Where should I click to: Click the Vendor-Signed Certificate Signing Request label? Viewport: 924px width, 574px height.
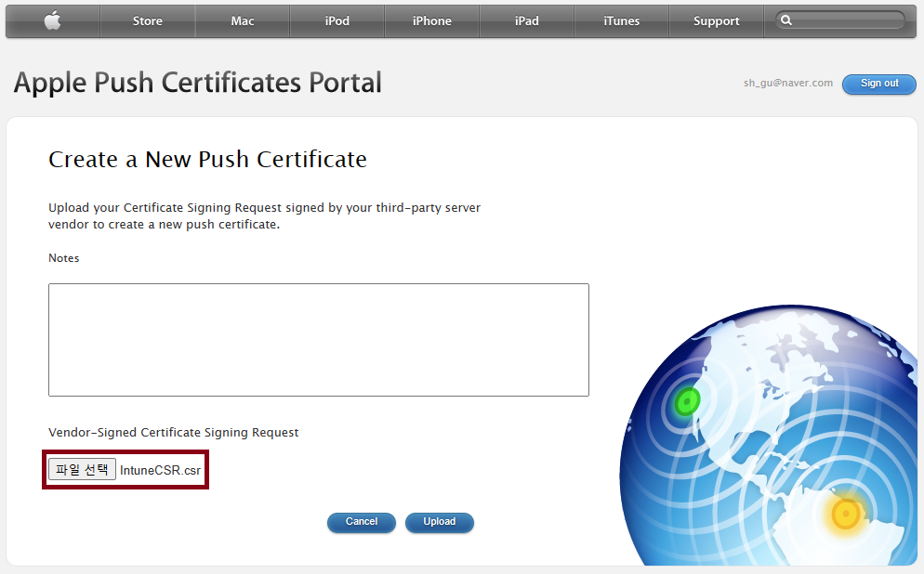(173, 433)
